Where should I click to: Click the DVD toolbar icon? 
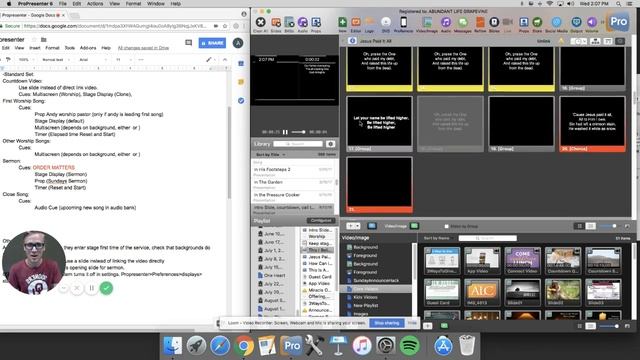(386, 22)
